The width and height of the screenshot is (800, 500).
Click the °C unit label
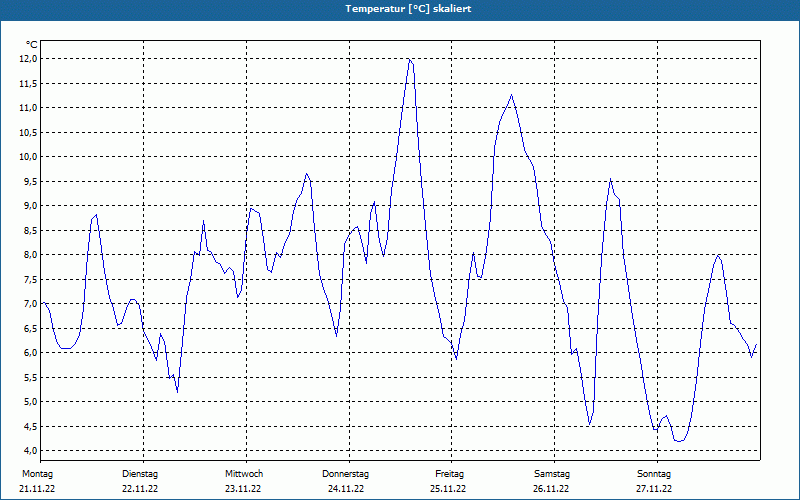(32, 45)
